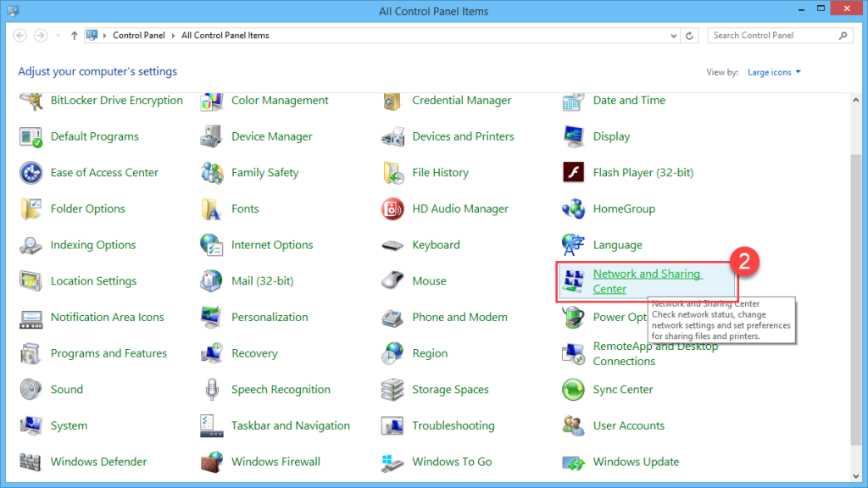Open Devices and Printers icon

coord(392,136)
